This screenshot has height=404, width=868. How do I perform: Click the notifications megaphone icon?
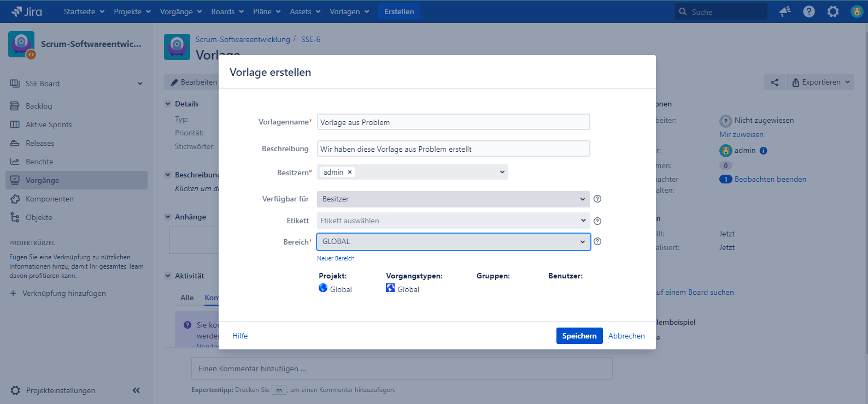pos(785,11)
